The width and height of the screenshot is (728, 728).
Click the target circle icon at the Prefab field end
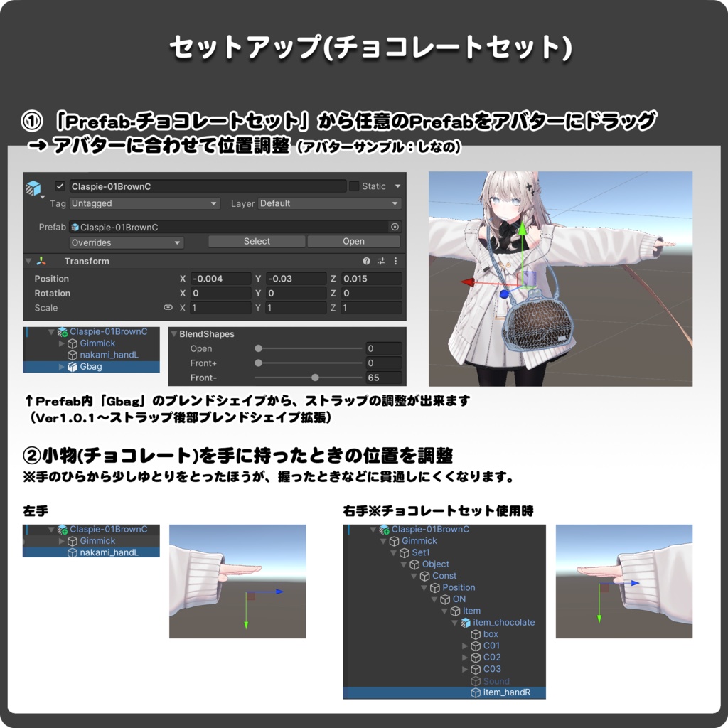coord(393,227)
